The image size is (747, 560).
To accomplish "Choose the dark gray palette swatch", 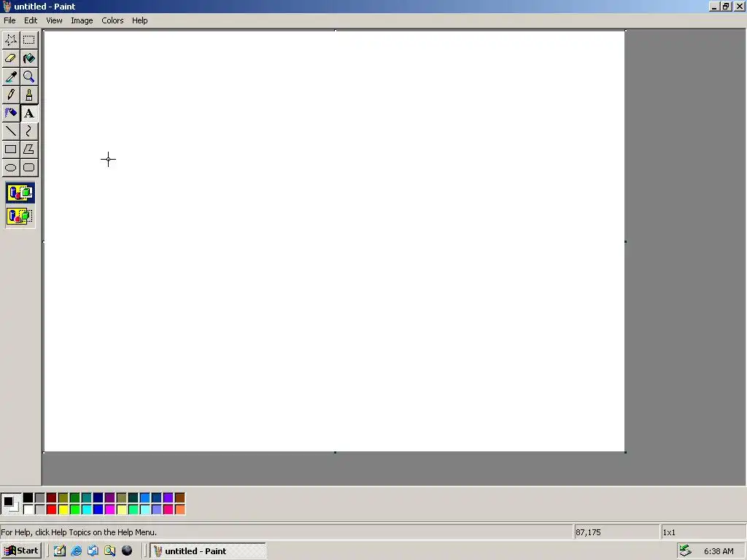I will click(x=40, y=498).
